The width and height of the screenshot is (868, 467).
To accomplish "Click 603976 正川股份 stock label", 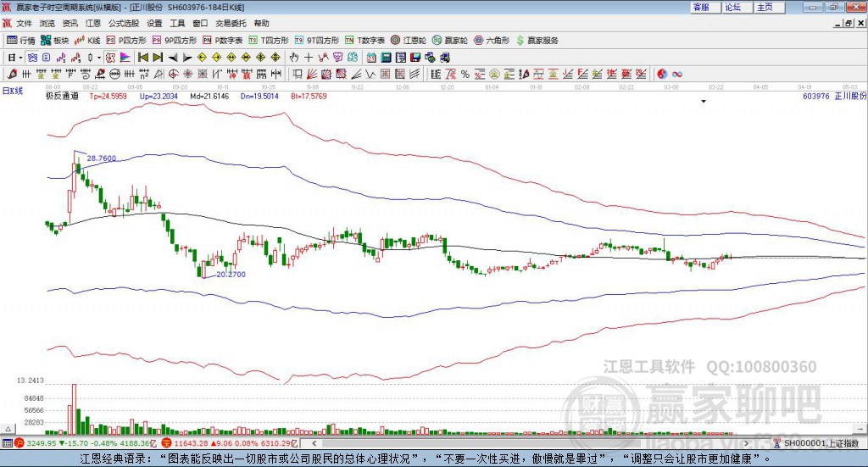I will click(834, 96).
